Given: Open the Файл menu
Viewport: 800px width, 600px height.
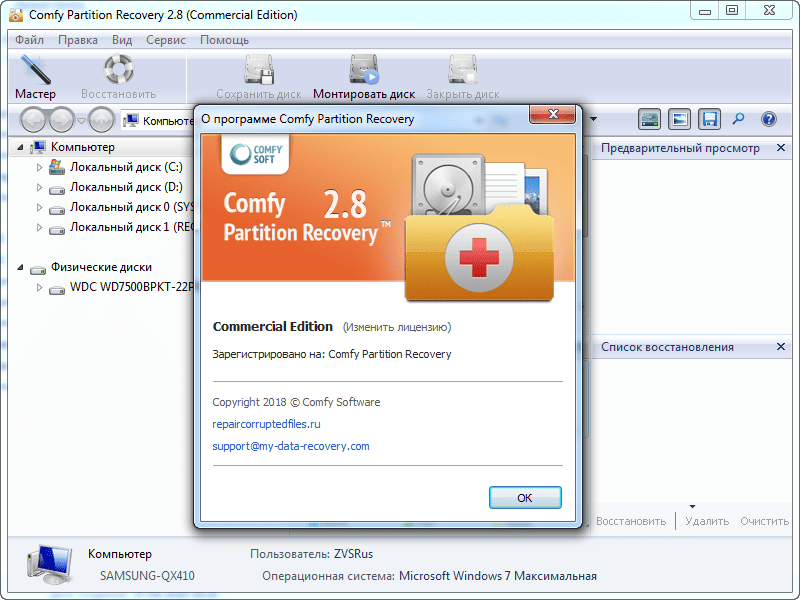Looking at the screenshot, I should 29,40.
